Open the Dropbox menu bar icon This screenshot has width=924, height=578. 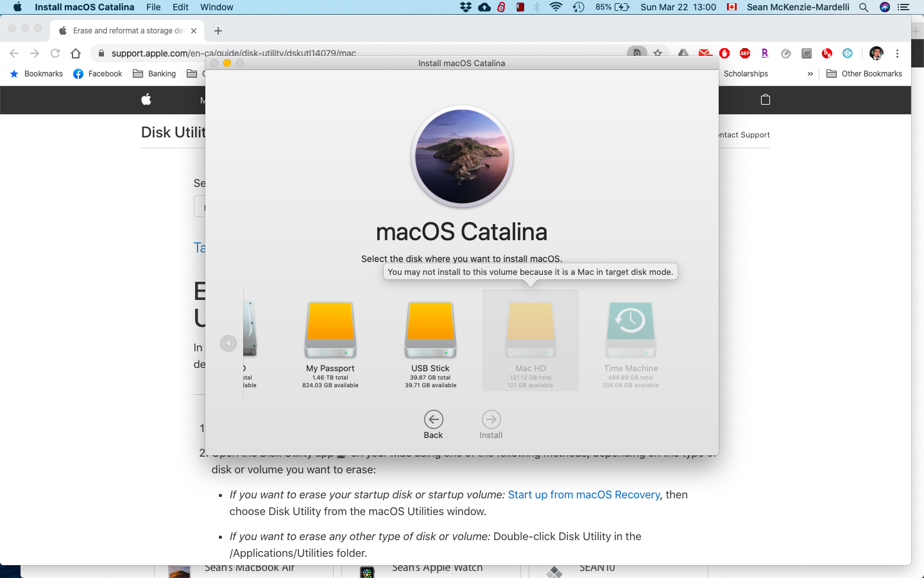tap(466, 7)
